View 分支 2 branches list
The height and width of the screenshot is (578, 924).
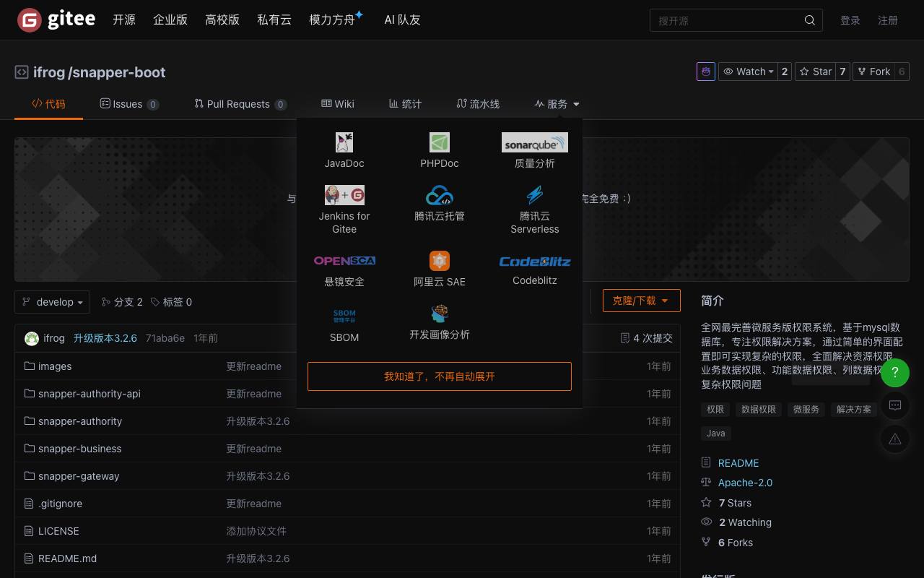pos(122,302)
